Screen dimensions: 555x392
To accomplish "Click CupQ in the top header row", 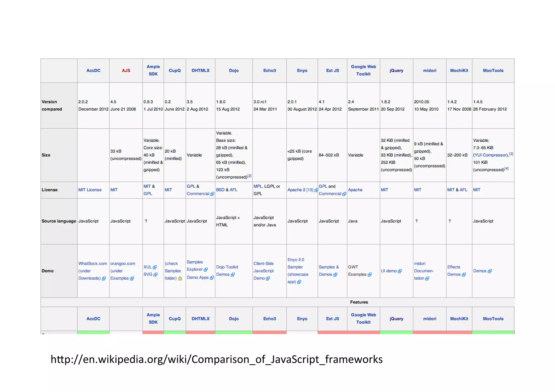I will (x=175, y=70).
